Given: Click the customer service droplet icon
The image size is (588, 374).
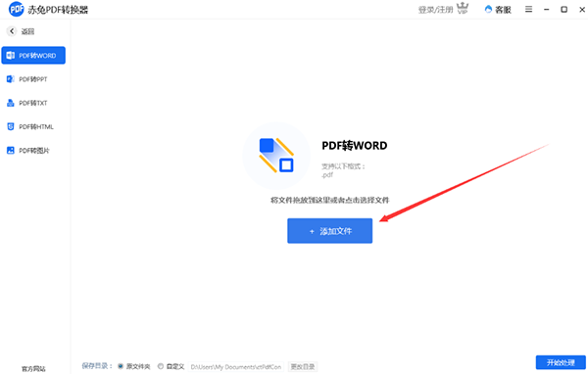Looking at the screenshot, I should (488, 9).
